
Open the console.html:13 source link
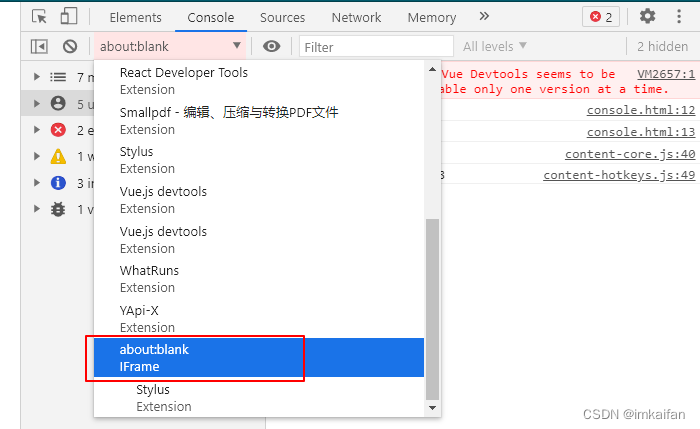(x=641, y=132)
